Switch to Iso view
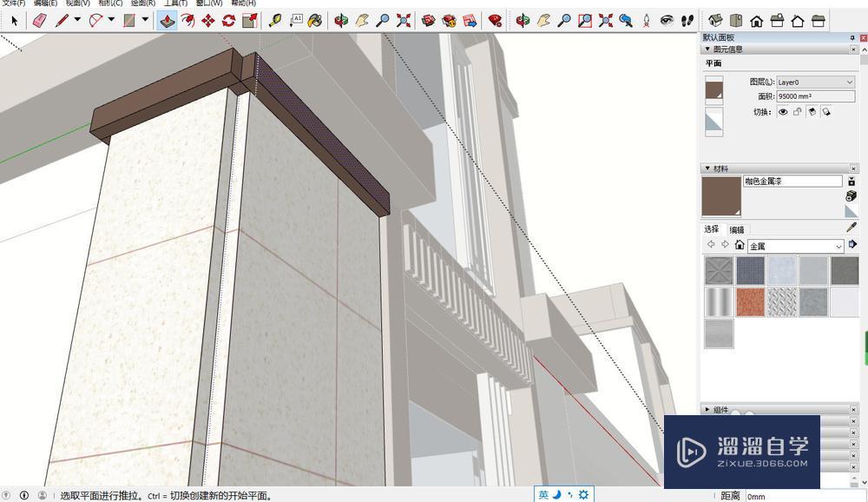Screen dimensions: 868x502 (x=715, y=21)
